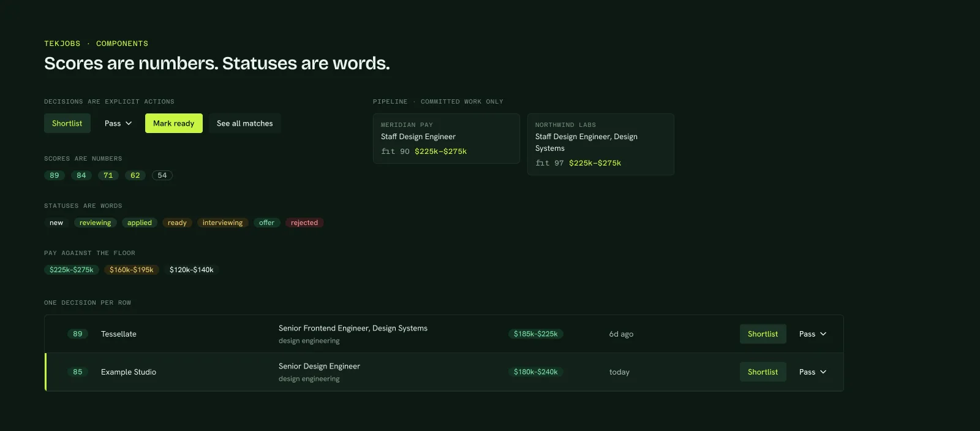Click the 'ready' status chip
This screenshot has height=431, width=980.
click(x=177, y=223)
